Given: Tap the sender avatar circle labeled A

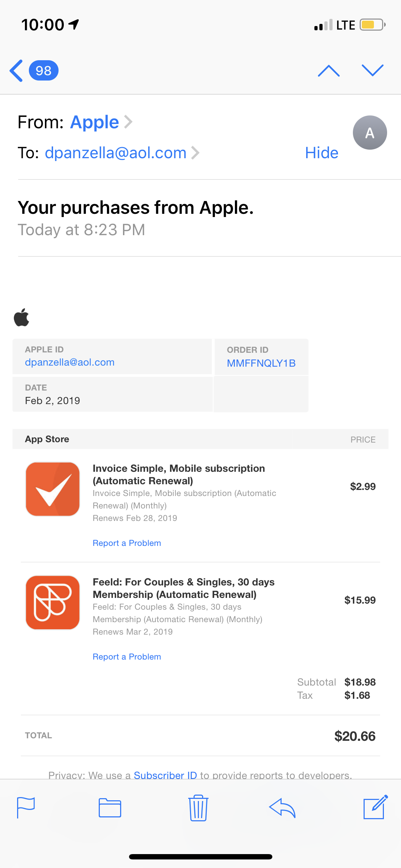Looking at the screenshot, I should [370, 133].
